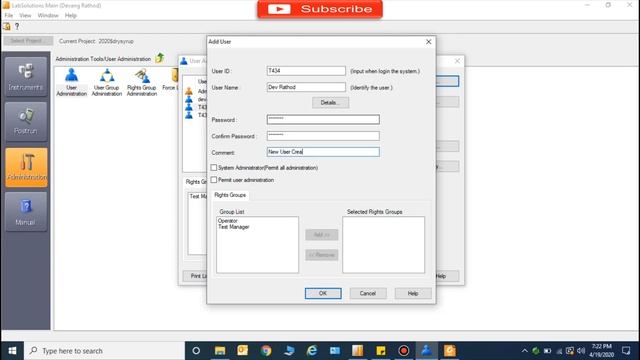Click the Windows taskbar search box
Image resolution: width=640 pixels, height=360 pixels.
pyautogui.click(x=104, y=351)
